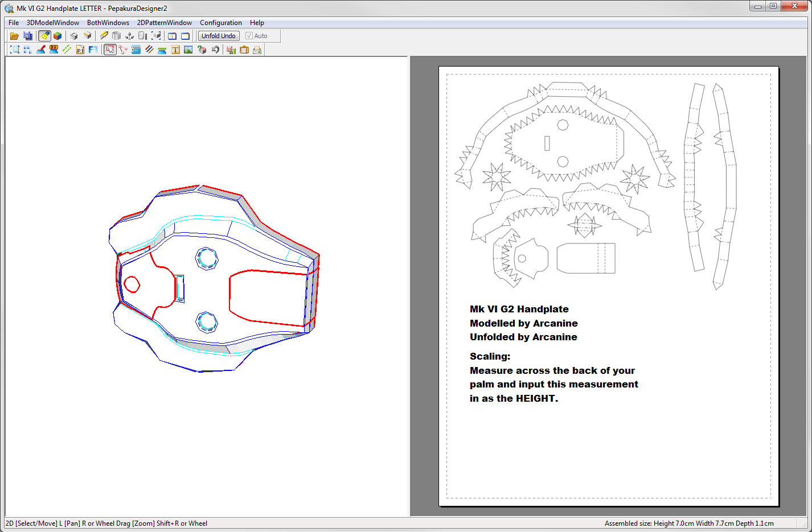Switch to the single window layout icon
The image size is (812, 532).
click(x=185, y=36)
